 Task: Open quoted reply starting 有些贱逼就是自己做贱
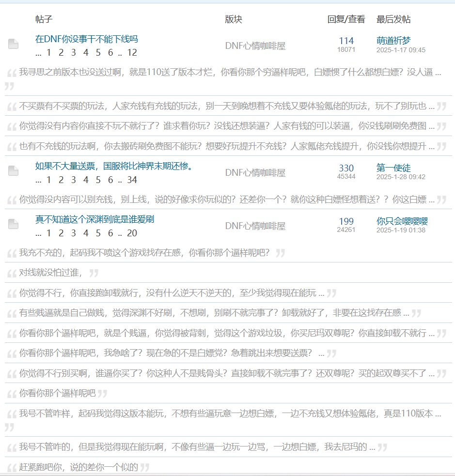(214, 313)
